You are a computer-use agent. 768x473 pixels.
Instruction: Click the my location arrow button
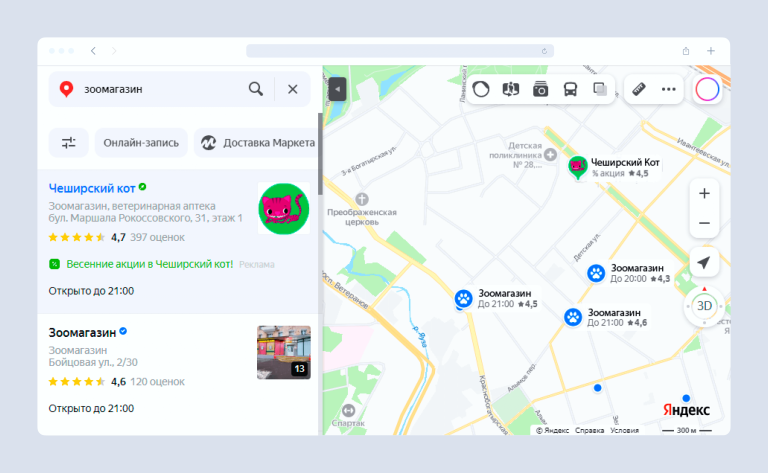tap(704, 262)
